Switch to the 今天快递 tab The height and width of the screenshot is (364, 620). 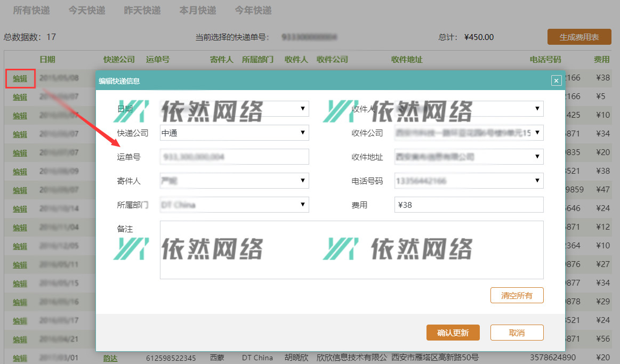87,10
